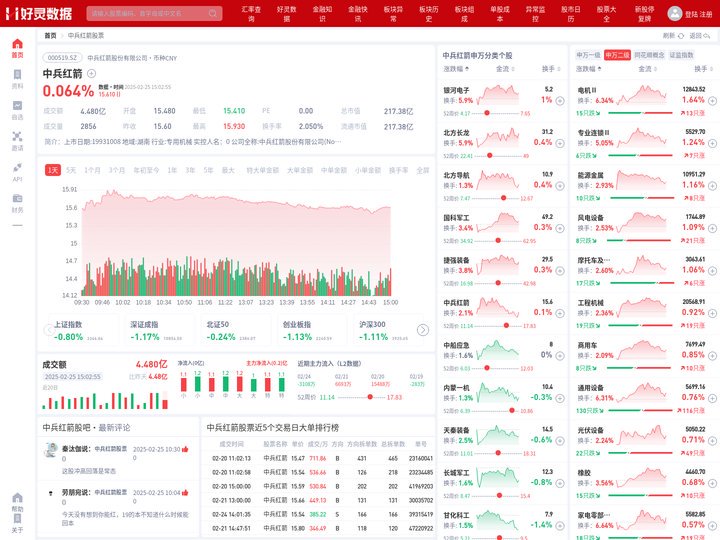Like 劳朋's comment thumbs-up
The image size is (720, 540).
[x=185, y=493]
